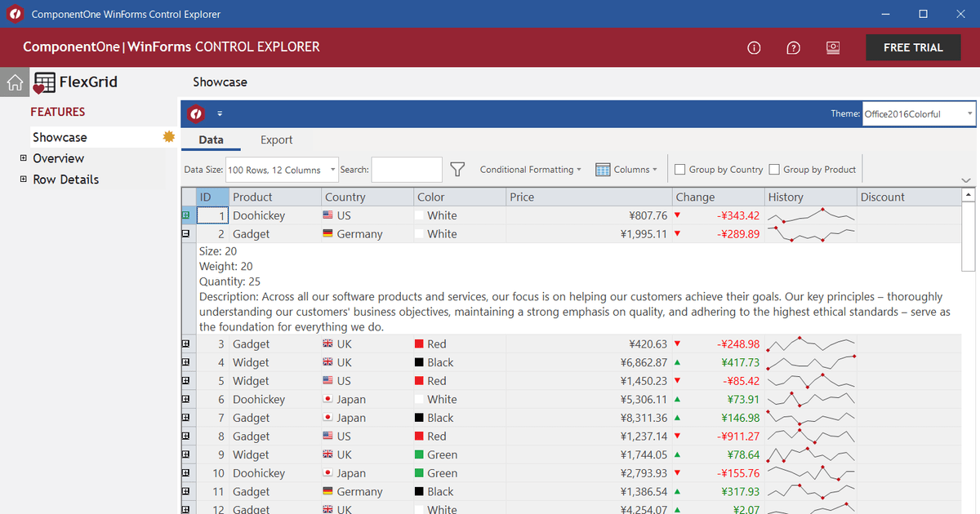Click the Columns table icon
Screen dimensions: 980x514
[x=603, y=170]
